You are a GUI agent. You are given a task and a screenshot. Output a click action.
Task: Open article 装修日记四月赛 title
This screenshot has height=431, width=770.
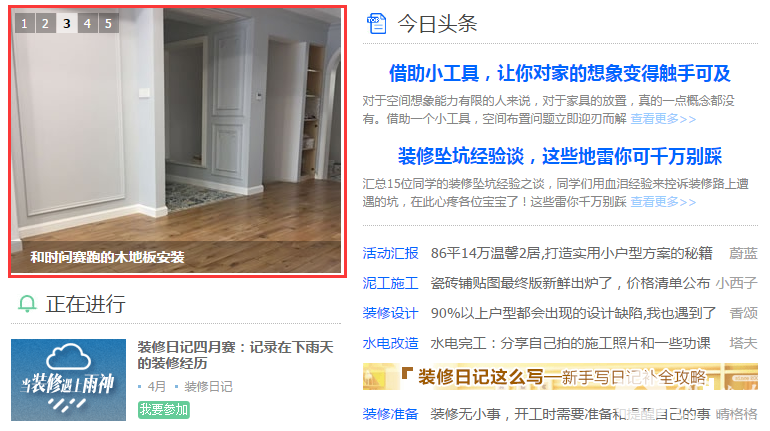click(x=235, y=355)
